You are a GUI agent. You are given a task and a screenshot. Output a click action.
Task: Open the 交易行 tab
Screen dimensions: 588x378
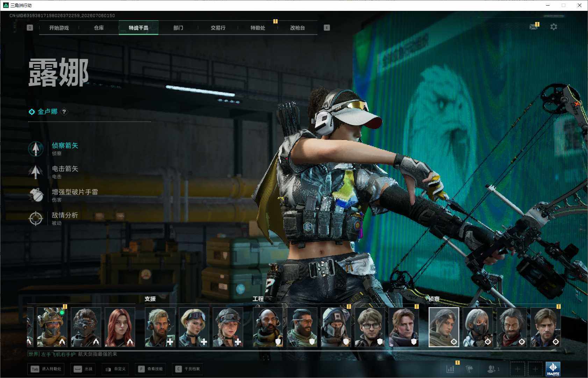point(218,28)
